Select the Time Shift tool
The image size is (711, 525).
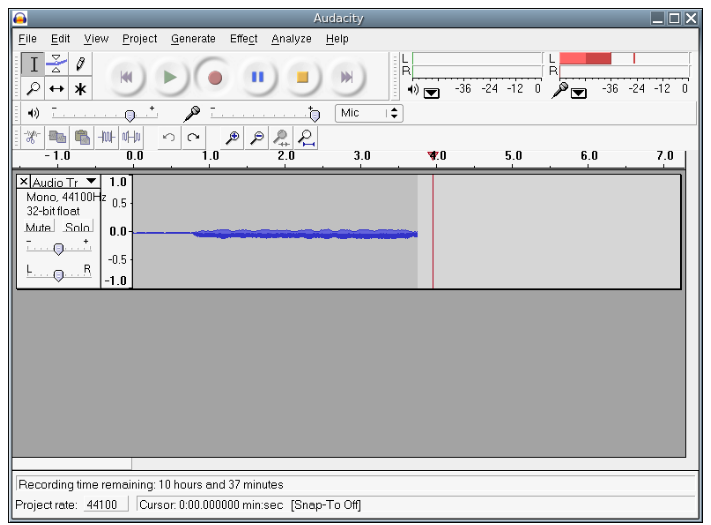[57, 88]
